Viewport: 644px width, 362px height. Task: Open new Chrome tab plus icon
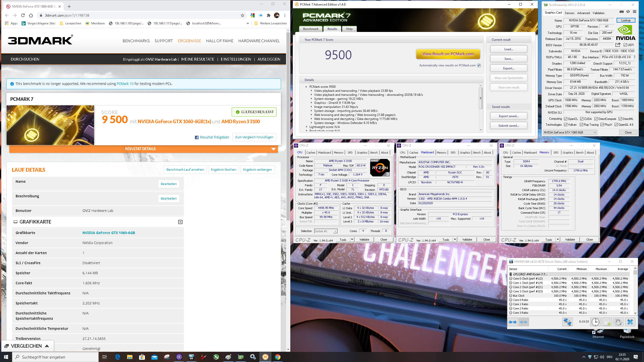(x=69, y=7)
